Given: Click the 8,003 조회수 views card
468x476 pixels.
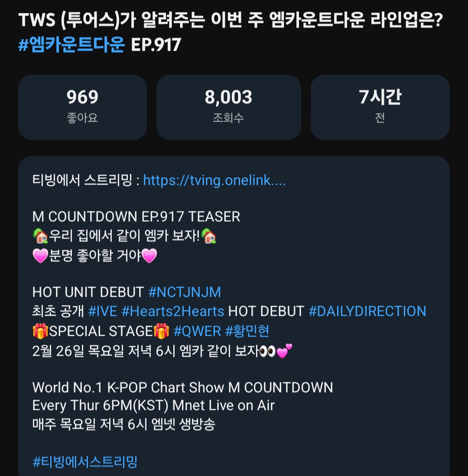Looking at the screenshot, I should [229, 107].
